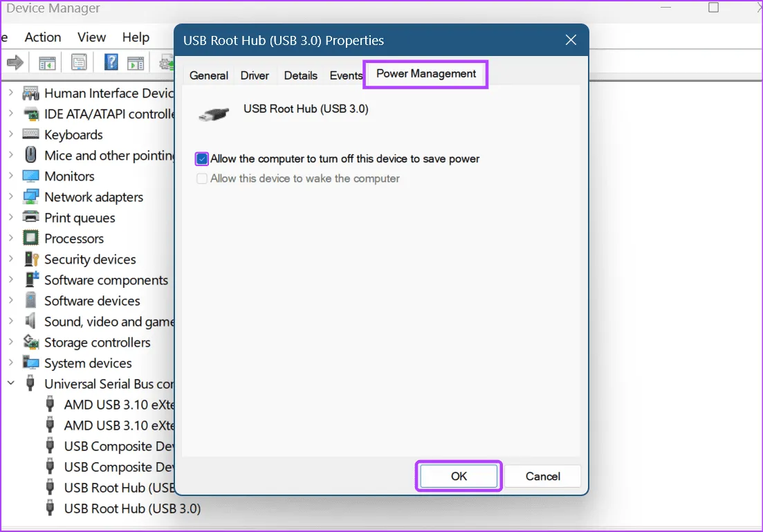Expand the Security devices category
Image resolution: width=763 pixels, height=532 pixels.
coord(10,259)
